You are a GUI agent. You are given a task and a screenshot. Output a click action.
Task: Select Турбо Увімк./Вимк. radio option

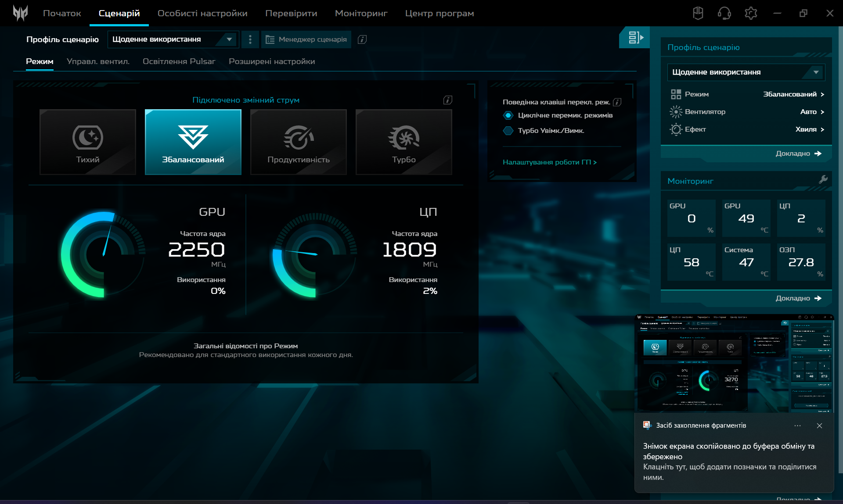508,131
